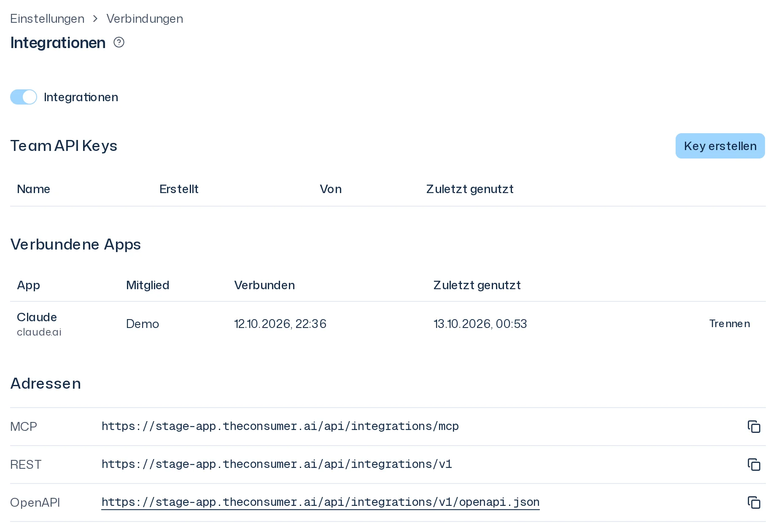The height and width of the screenshot is (532, 776).
Task: Click the App column header
Action: click(x=28, y=285)
